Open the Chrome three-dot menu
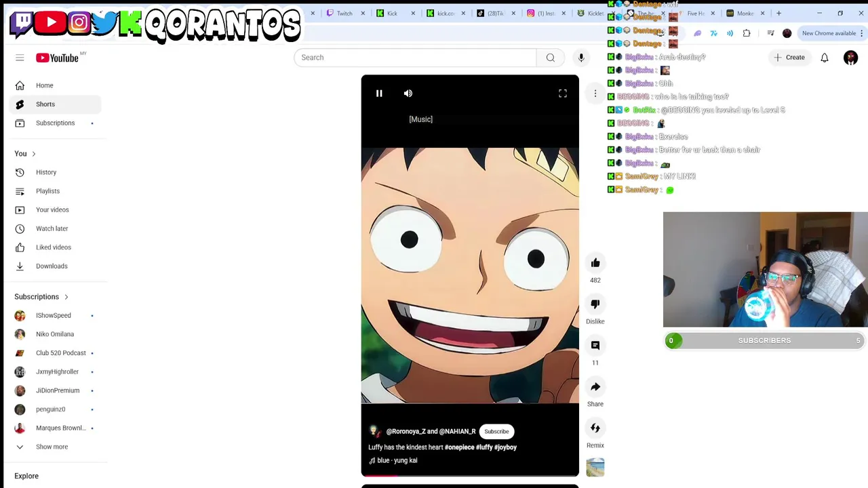The width and height of the screenshot is (868, 488). pyautogui.click(x=861, y=33)
